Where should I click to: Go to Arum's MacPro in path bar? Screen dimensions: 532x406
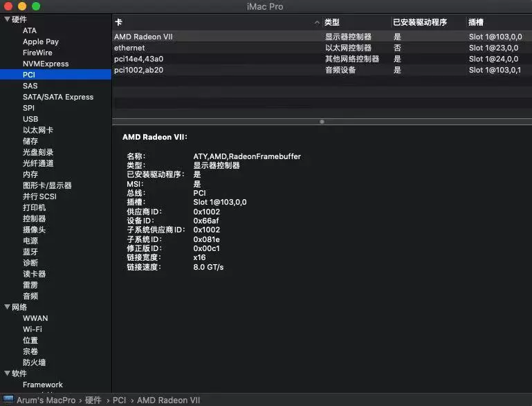(x=46, y=400)
